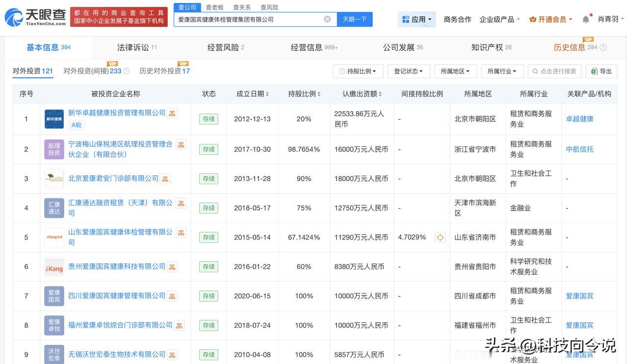
Task: Select the 查公司 search tab
Action: pyautogui.click(x=187, y=7)
